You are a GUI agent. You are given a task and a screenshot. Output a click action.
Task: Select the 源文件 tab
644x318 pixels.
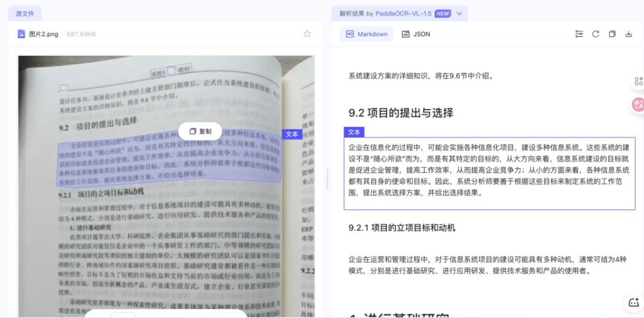pyautogui.click(x=24, y=14)
